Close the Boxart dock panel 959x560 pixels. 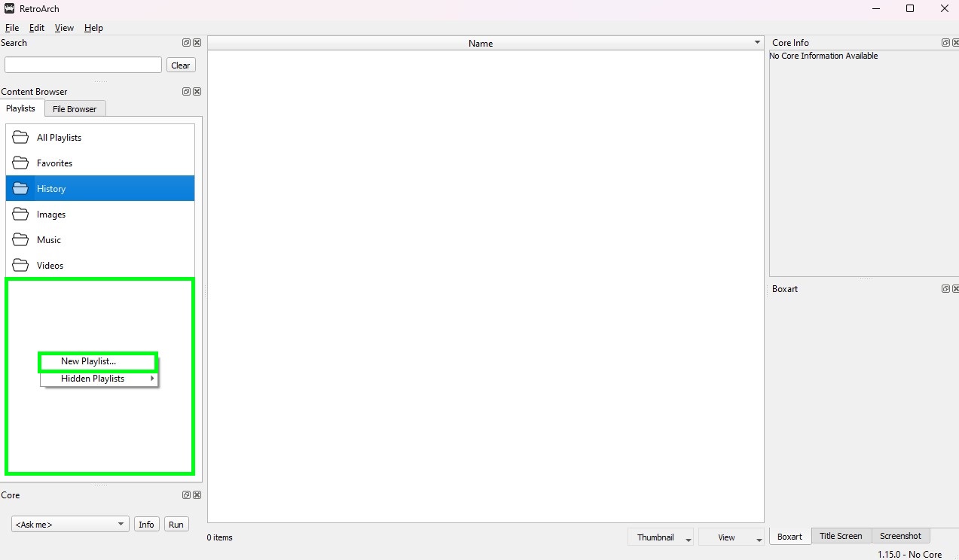click(955, 289)
